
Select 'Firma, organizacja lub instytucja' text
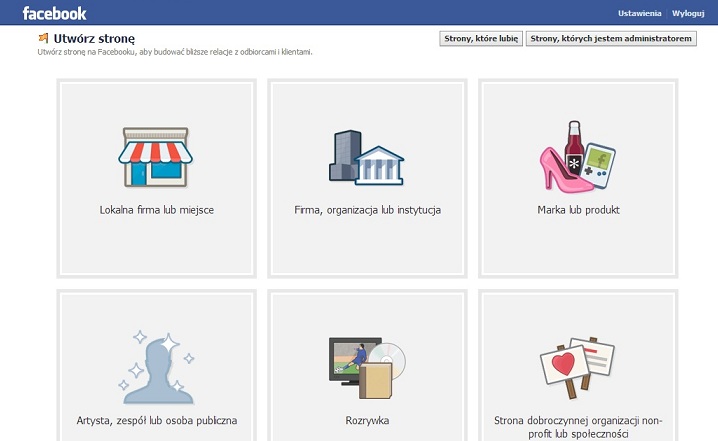[x=368, y=211]
